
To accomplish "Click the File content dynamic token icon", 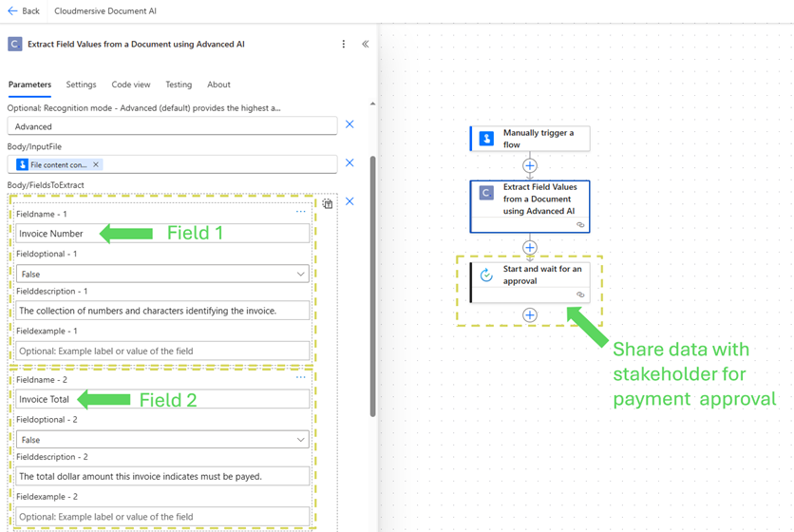I will pos(22,164).
